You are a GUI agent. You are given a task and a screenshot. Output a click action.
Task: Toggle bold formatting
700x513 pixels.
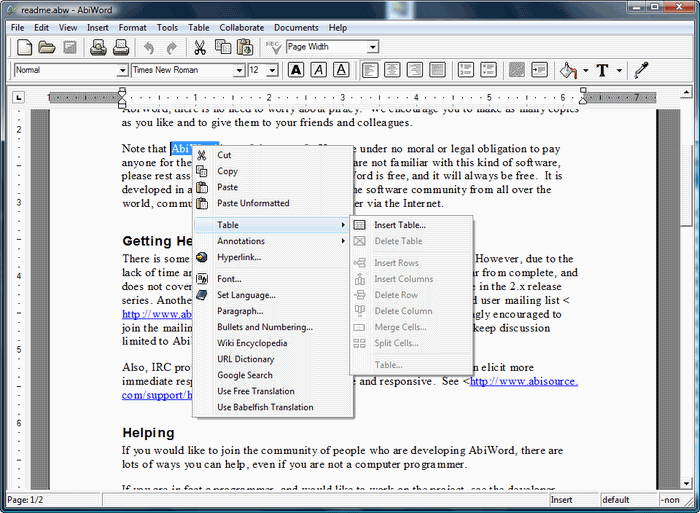pyautogui.click(x=296, y=70)
